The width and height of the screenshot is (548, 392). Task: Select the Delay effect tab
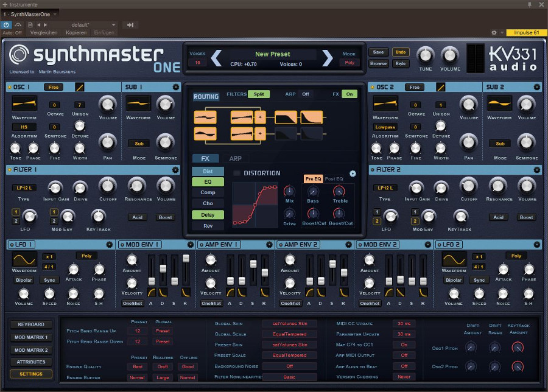coord(208,215)
